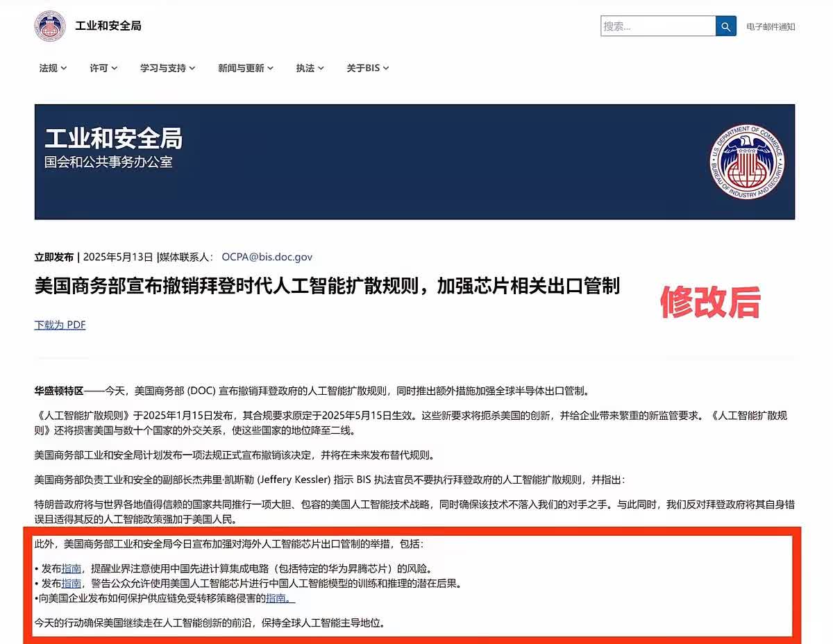Click the sentence 此外，美国商务部工业和安全局今日宣布

point(228,543)
